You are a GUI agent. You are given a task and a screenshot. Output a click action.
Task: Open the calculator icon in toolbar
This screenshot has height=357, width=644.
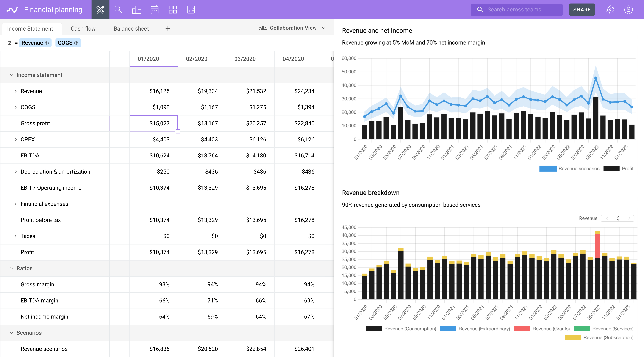(191, 10)
